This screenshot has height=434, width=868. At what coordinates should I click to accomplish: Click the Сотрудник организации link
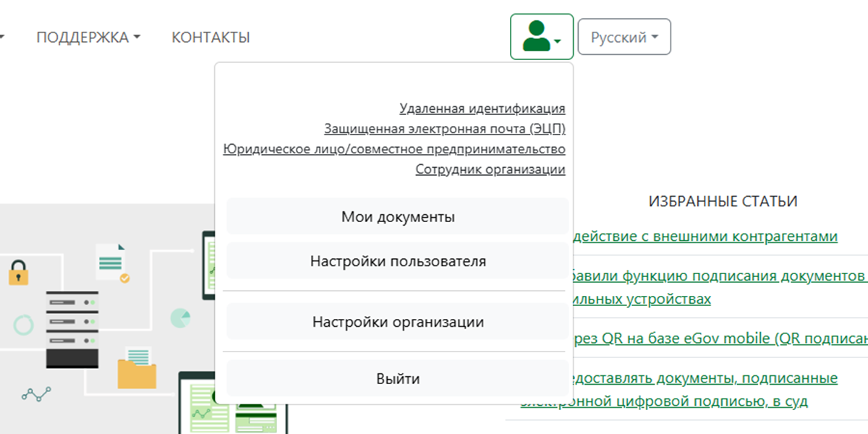pos(490,169)
